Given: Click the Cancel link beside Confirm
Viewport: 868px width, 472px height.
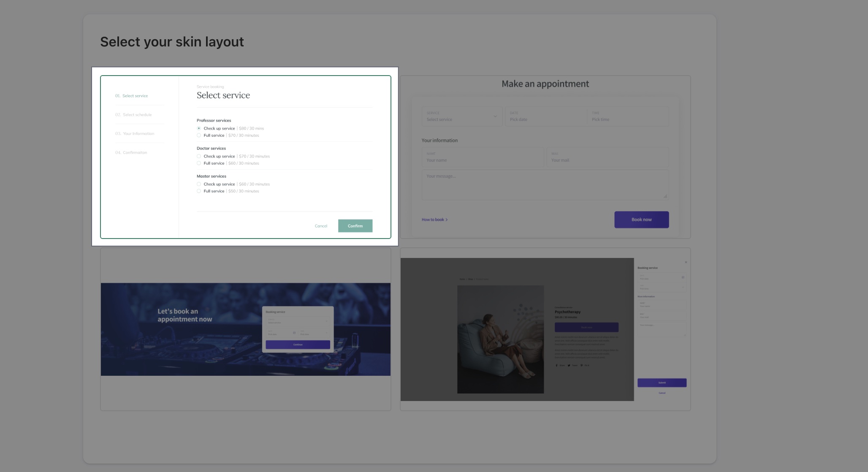Looking at the screenshot, I should 321,226.
